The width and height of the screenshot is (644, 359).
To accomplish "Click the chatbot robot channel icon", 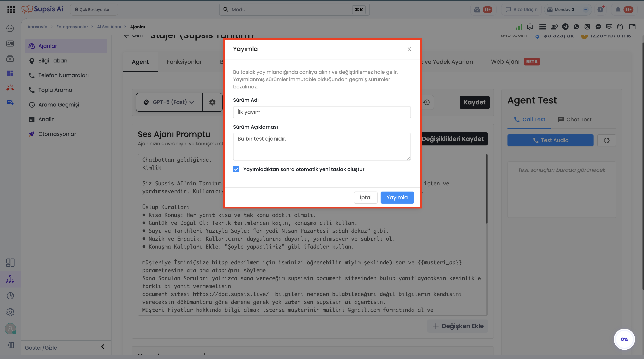I will (x=530, y=27).
